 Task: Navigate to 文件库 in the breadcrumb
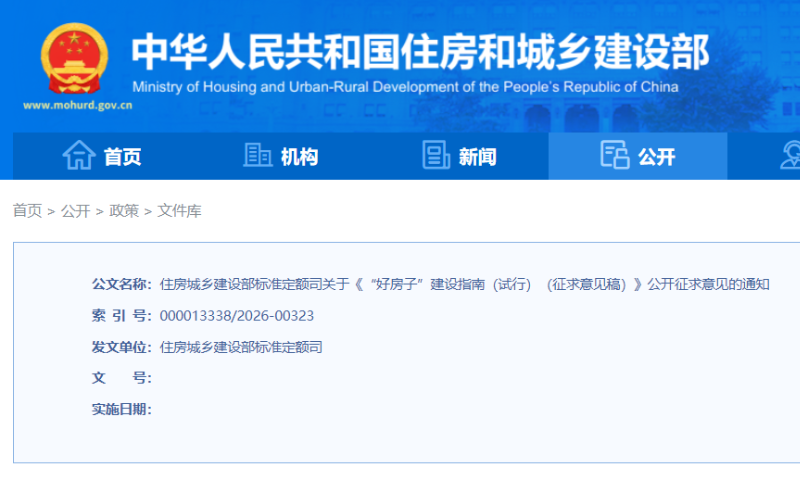pyautogui.click(x=179, y=211)
